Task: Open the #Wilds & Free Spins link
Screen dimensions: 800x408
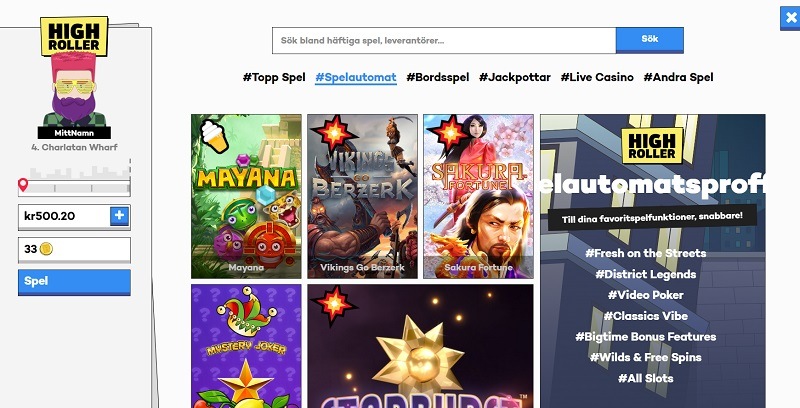Action: [645, 358]
